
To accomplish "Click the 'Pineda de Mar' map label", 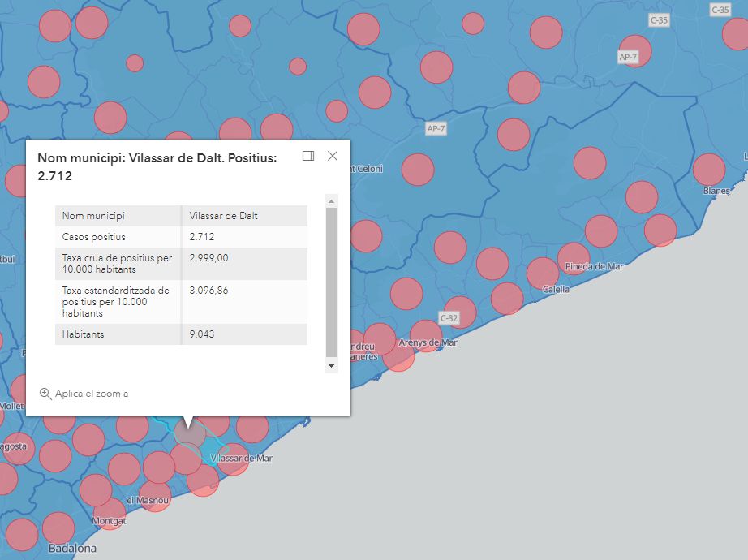I will tap(594, 266).
